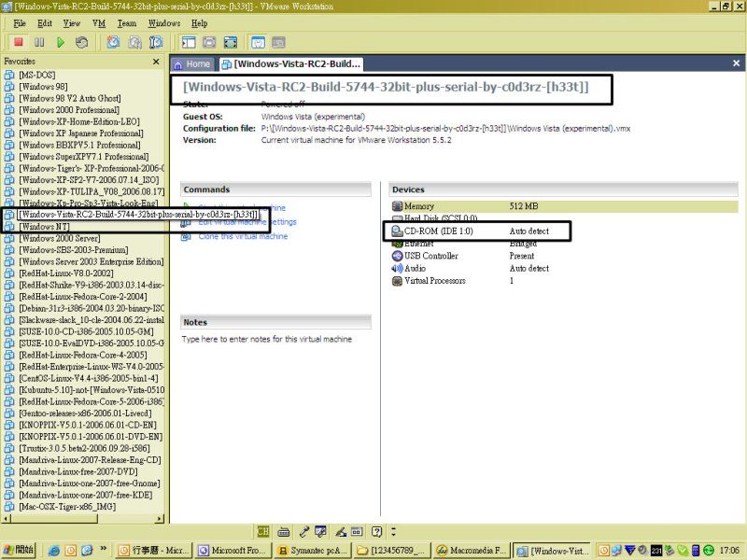Screen dimensions: 747x560
Task: Select [Windows-SBS-2003-Premium] in Favorites
Action: [74, 249]
